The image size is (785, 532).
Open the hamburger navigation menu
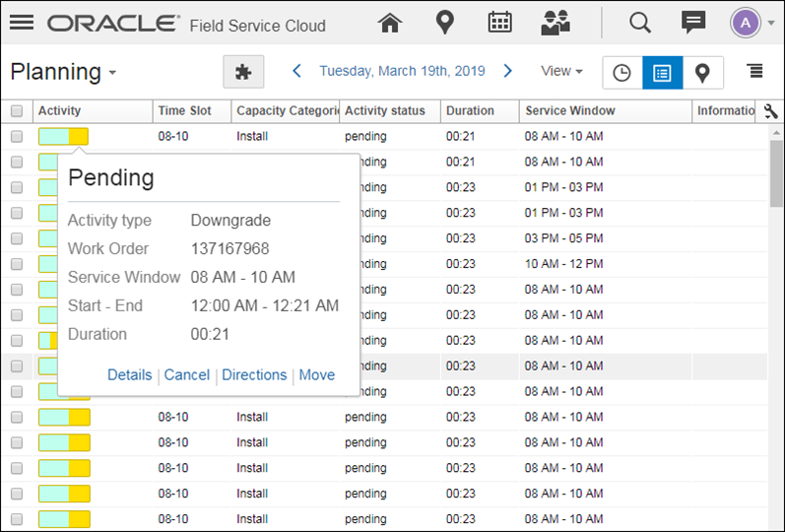tap(22, 22)
